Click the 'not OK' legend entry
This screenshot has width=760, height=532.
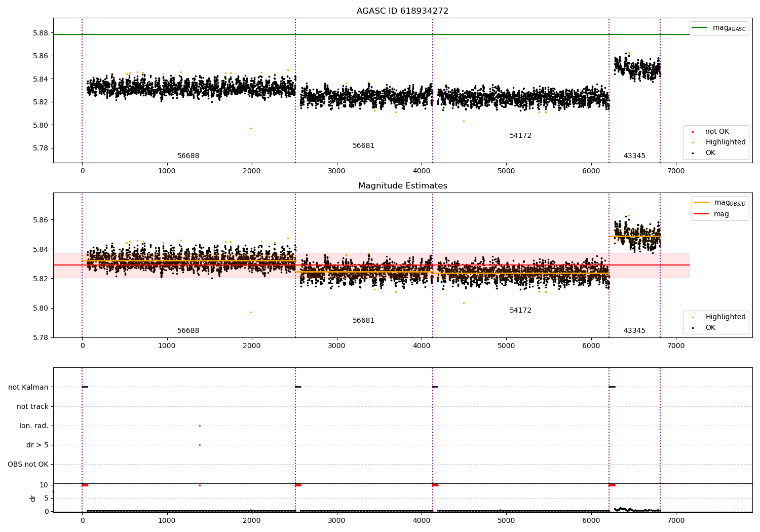pos(716,132)
